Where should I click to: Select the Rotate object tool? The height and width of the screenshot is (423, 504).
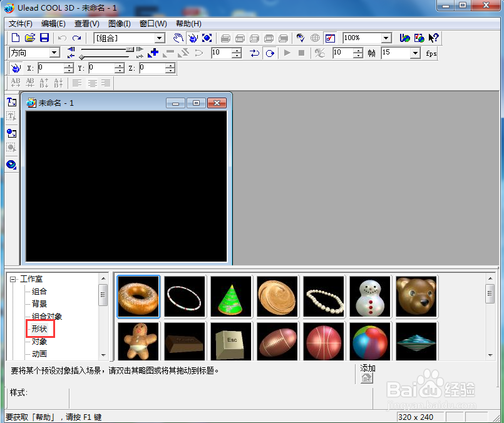point(193,38)
